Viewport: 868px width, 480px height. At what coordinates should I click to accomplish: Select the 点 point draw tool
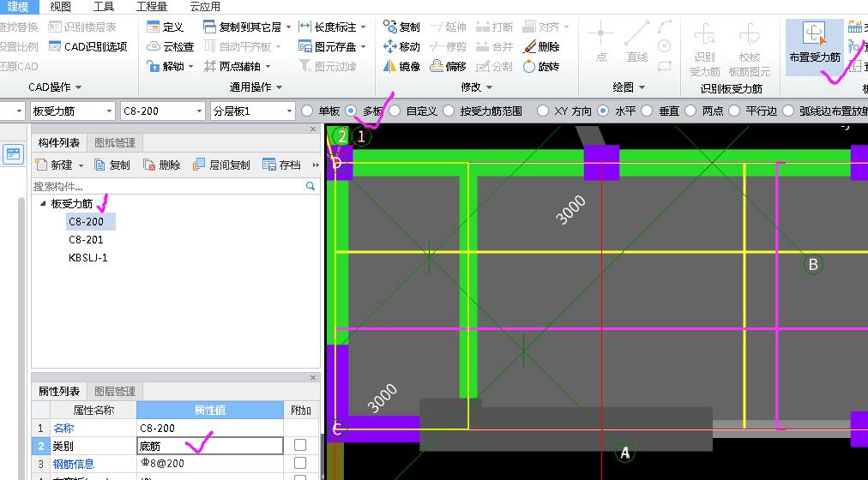click(601, 43)
